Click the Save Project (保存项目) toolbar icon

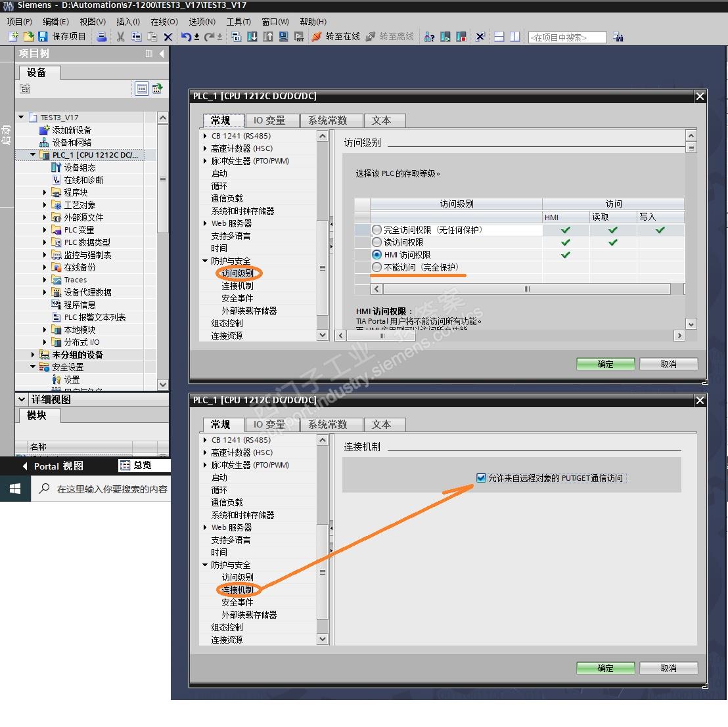tap(43, 37)
